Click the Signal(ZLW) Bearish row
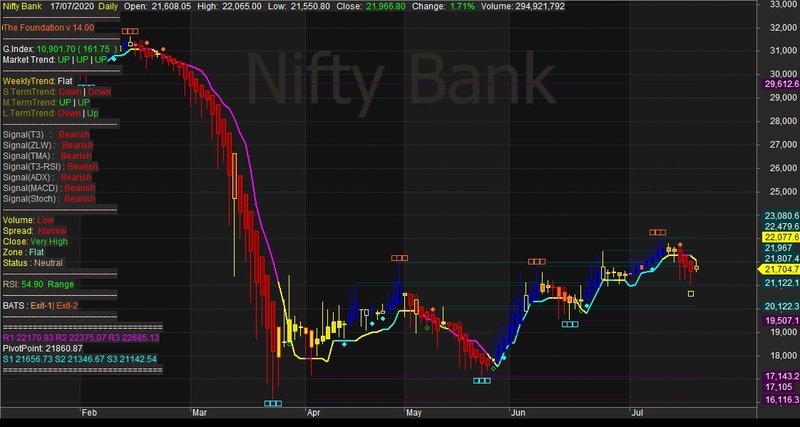Screen dimensions: 800x427 coord(48,145)
